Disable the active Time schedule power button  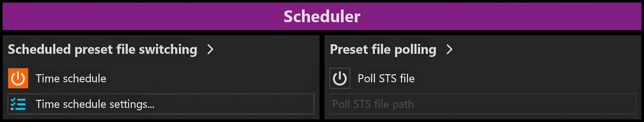(18, 78)
